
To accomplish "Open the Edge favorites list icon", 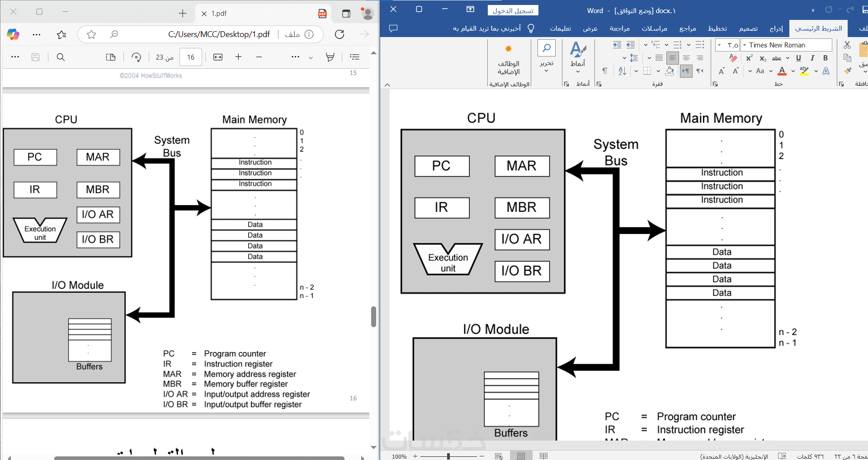I will point(61,34).
